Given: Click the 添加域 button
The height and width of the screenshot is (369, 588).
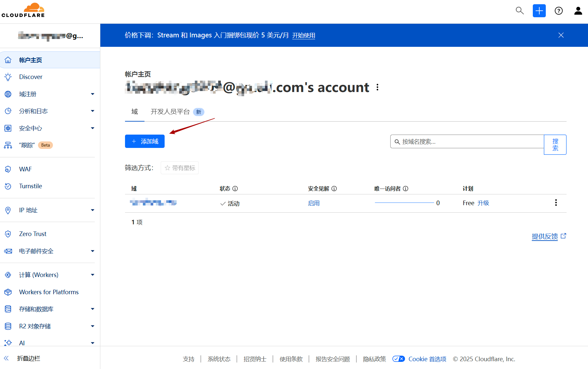Looking at the screenshot, I should pos(145,141).
